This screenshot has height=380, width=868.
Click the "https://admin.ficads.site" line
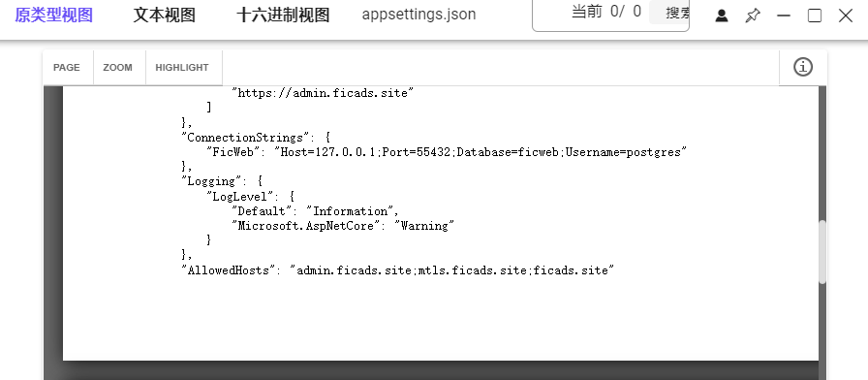323,93
